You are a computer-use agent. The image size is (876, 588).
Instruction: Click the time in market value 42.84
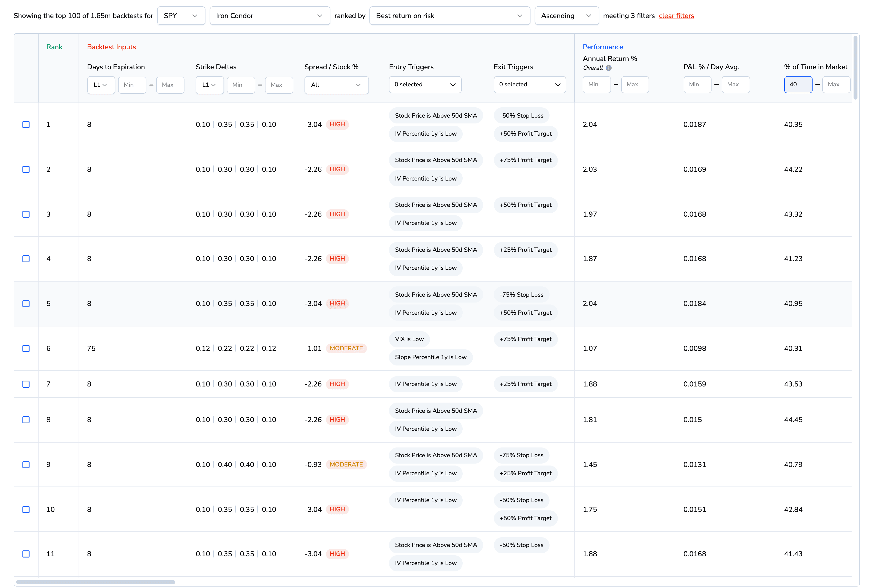tap(793, 509)
